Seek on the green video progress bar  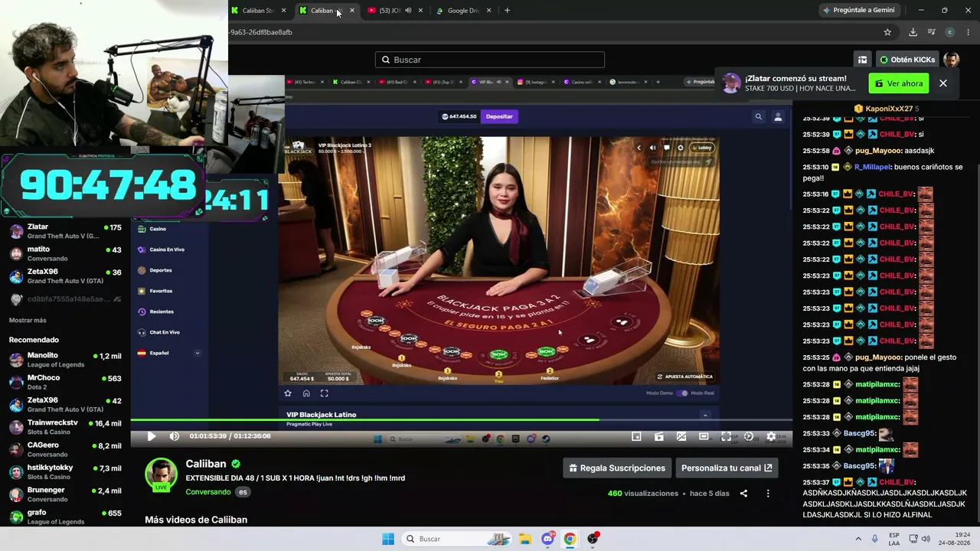tap(461, 419)
